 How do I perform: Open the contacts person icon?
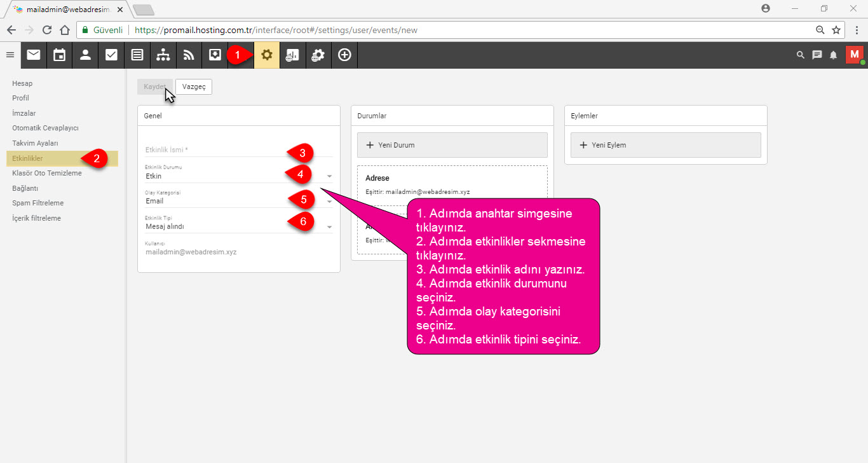pyautogui.click(x=85, y=55)
